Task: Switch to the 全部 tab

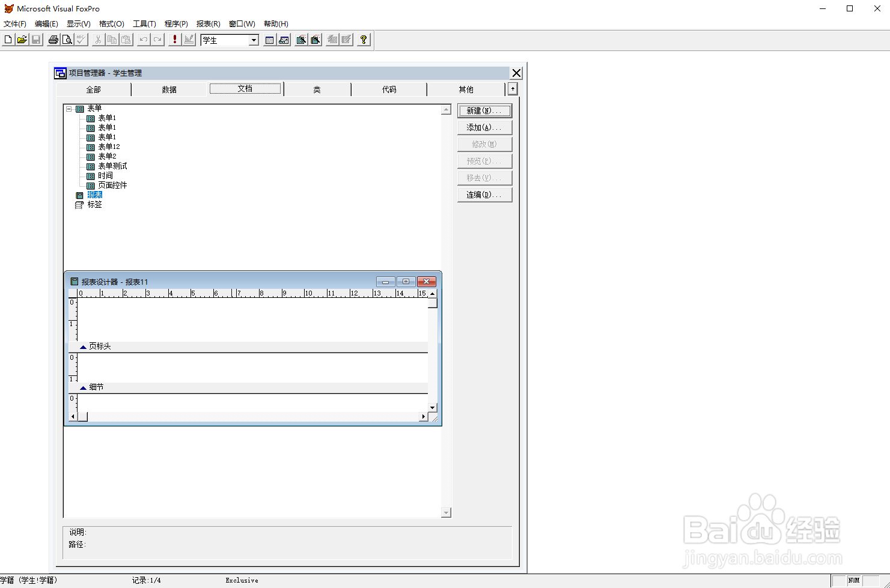Action: [x=93, y=89]
